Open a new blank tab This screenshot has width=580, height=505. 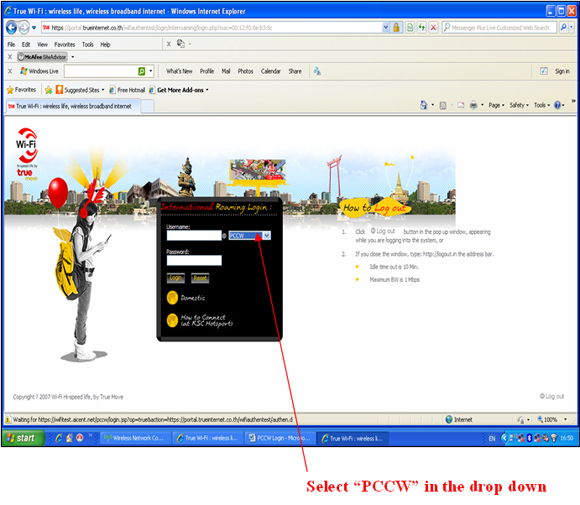(148, 106)
